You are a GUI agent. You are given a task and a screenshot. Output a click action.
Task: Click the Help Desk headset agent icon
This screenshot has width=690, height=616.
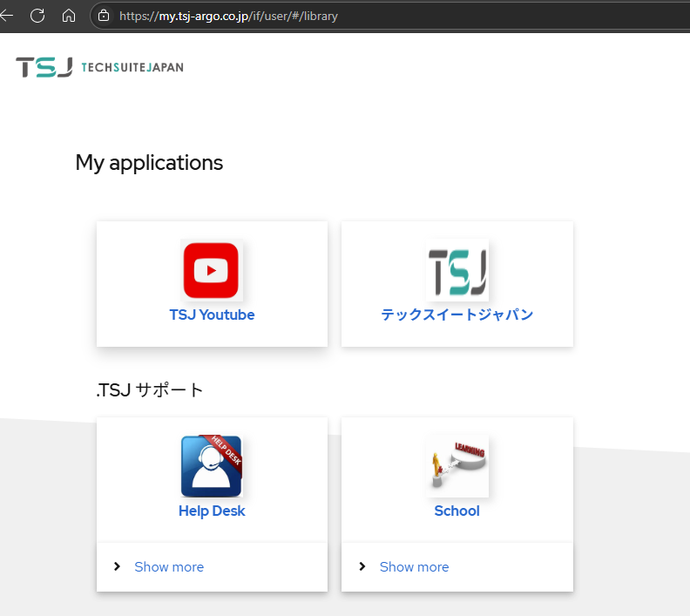(212, 466)
